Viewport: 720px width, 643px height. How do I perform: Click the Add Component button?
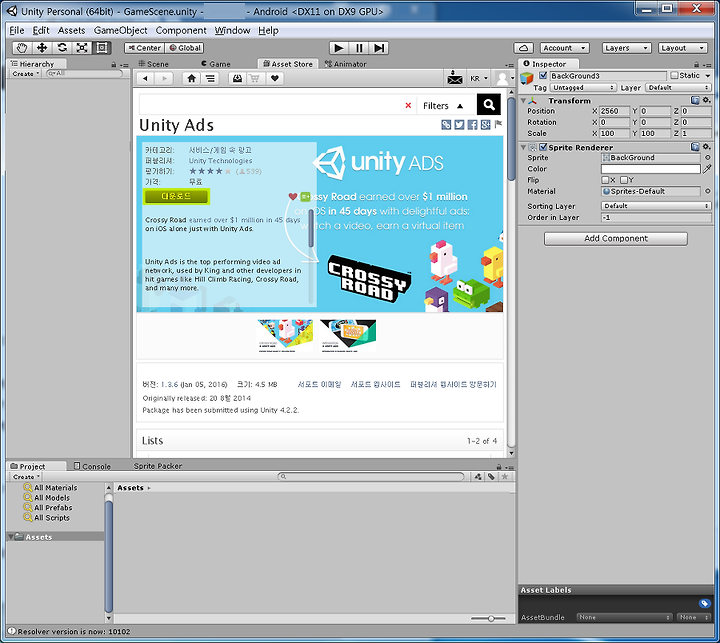[615, 238]
